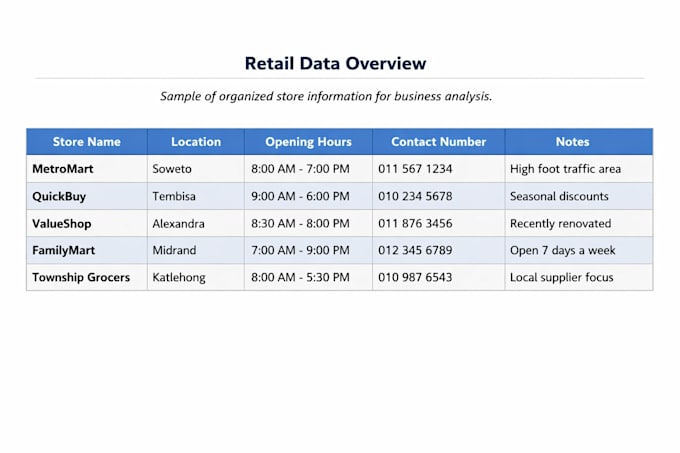
Task: Click the Location column header
Action: tap(196, 142)
